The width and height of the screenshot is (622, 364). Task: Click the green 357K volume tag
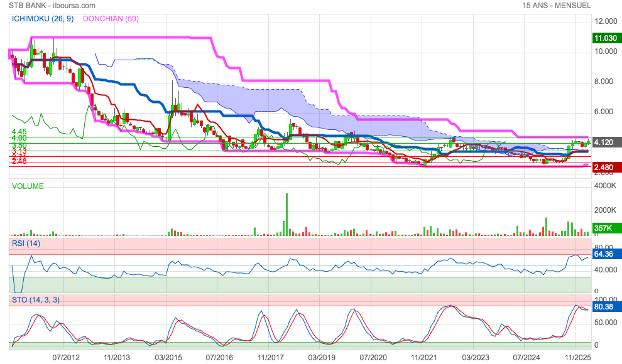coord(606,228)
